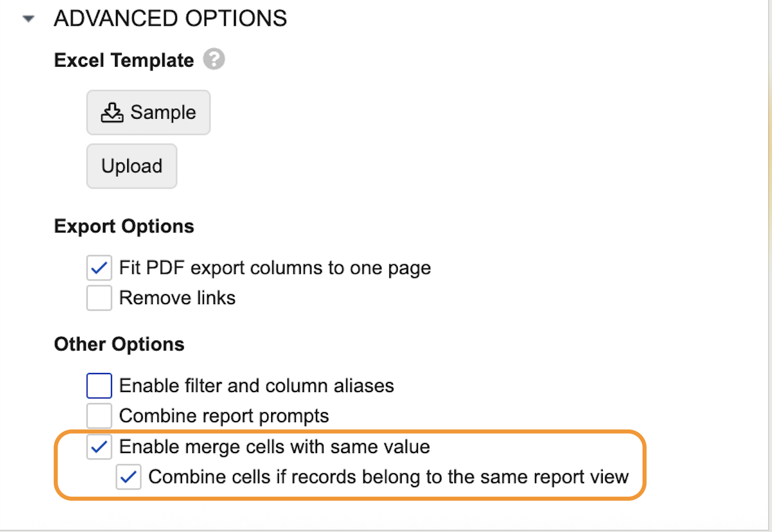Click the 'Fit PDF export columns to one page' label
772x532 pixels.
(275, 268)
